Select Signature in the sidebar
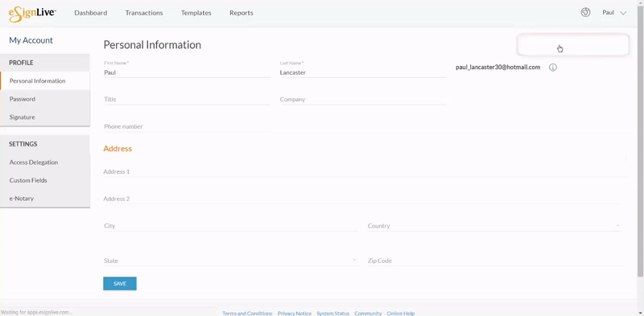Screen dimensions: 644x316 (45, 117)
